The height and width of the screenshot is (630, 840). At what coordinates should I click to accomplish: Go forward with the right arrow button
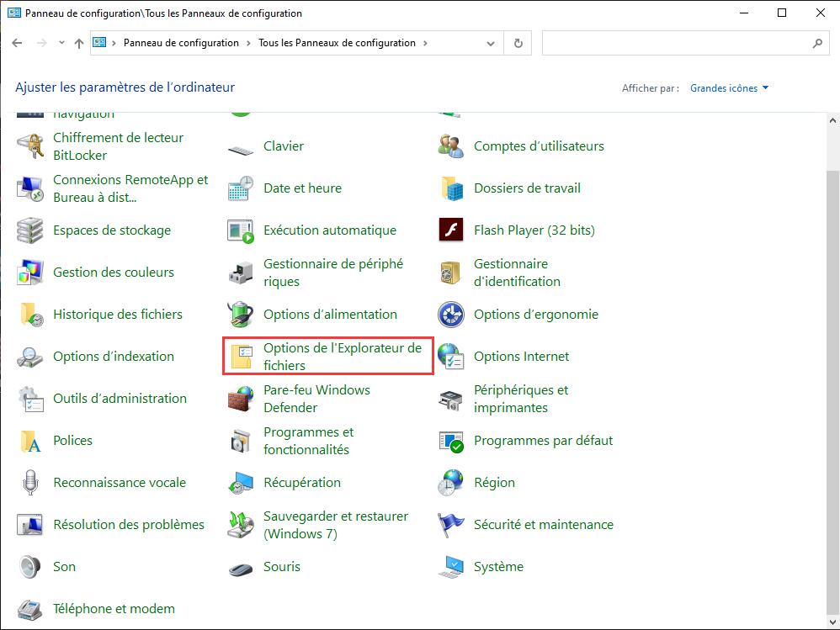click(x=42, y=43)
